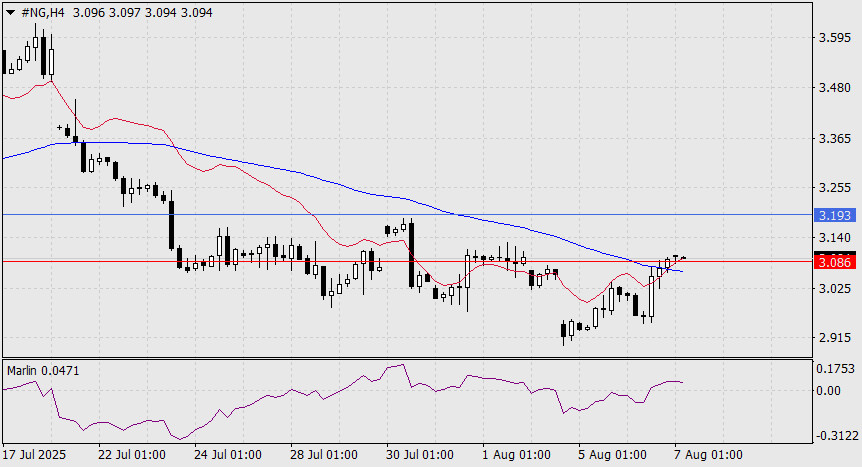Click the 30 Jul 01:00 time label
Image resolution: width=862 pixels, height=467 pixels.
pyautogui.click(x=420, y=455)
